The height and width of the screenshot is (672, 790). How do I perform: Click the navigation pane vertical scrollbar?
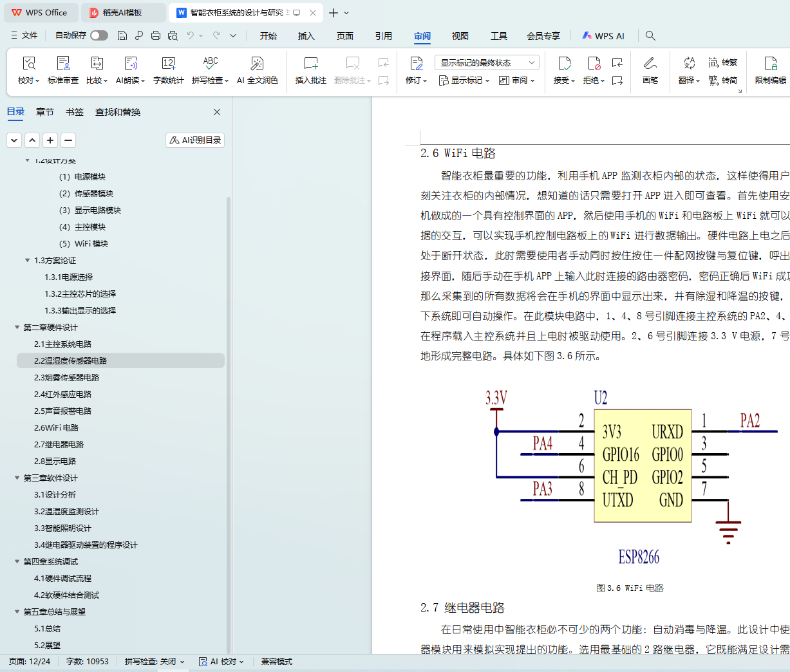coord(229,418)
